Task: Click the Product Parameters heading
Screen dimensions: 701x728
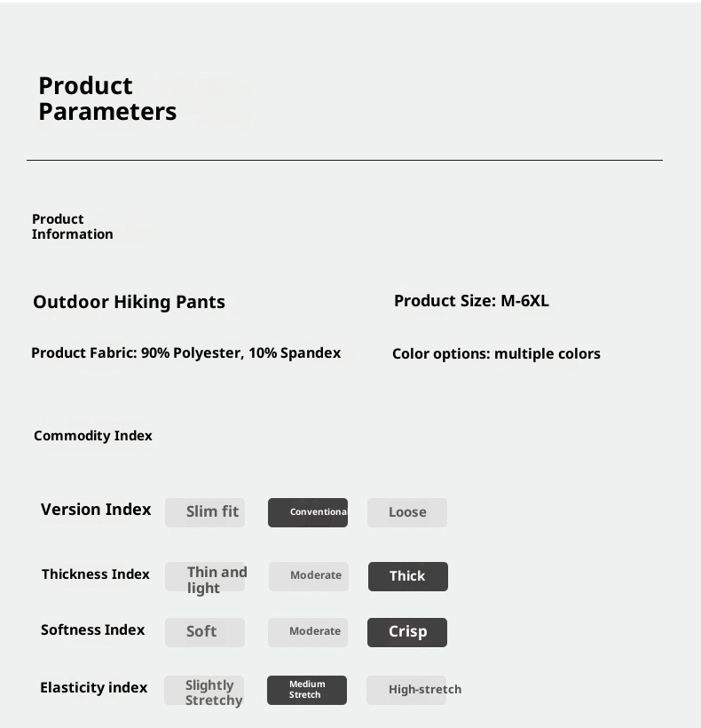Action: point(107,99)
